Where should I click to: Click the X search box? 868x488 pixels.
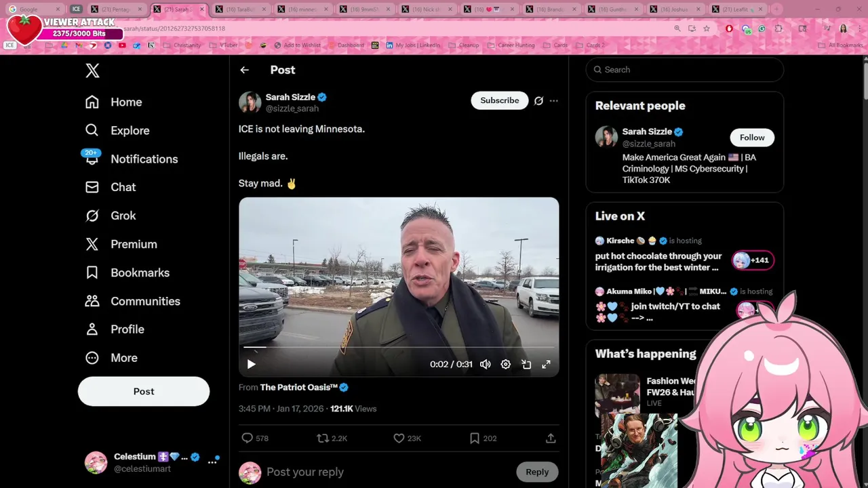[x=685, y=70]
